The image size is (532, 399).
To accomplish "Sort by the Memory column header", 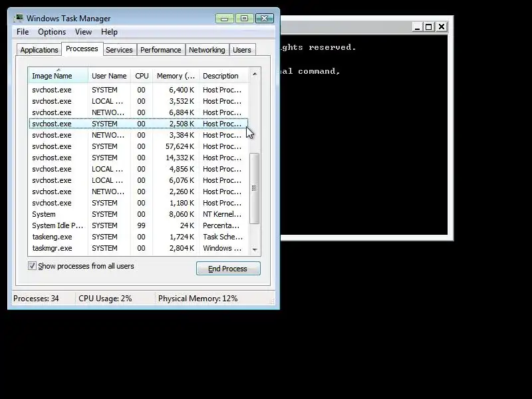I will [176, 76].
